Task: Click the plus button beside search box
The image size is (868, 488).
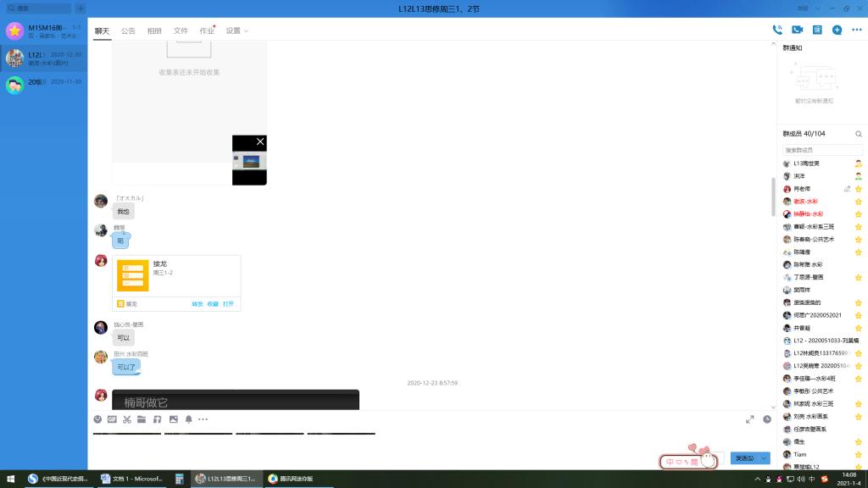Action: [x=80, y=8]
